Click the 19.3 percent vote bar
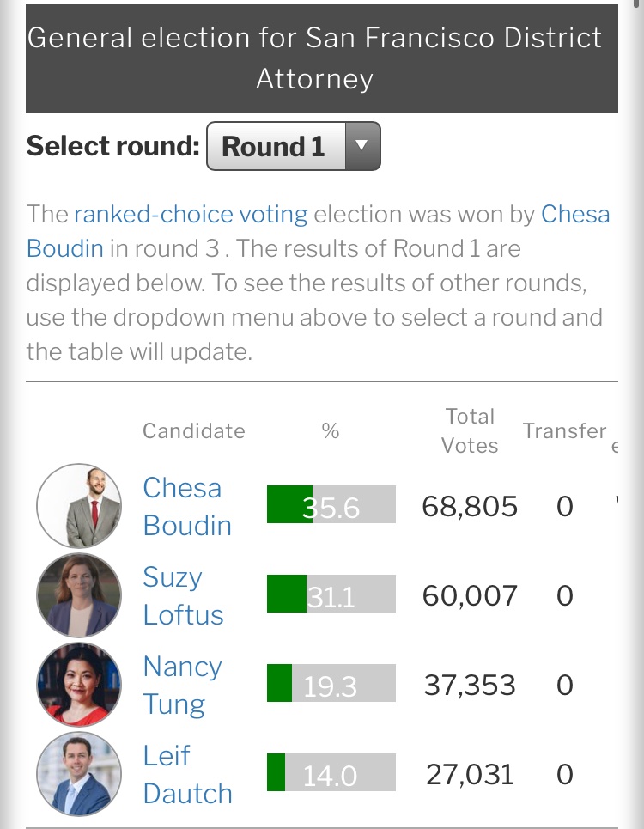 pos(331,684)
